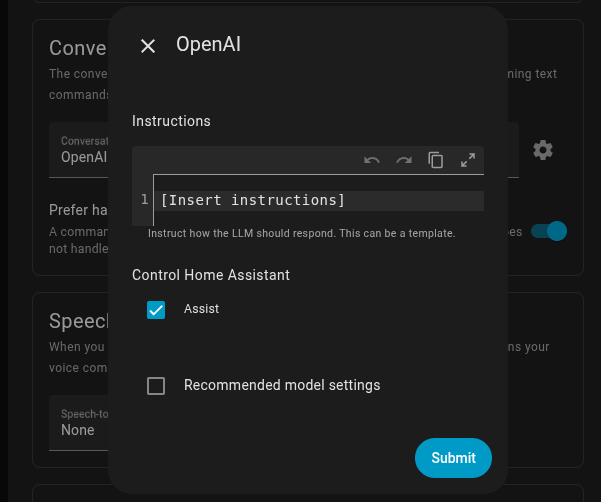Click the OpenAI dialog title

pyautogui.click(x=209, y=44)
